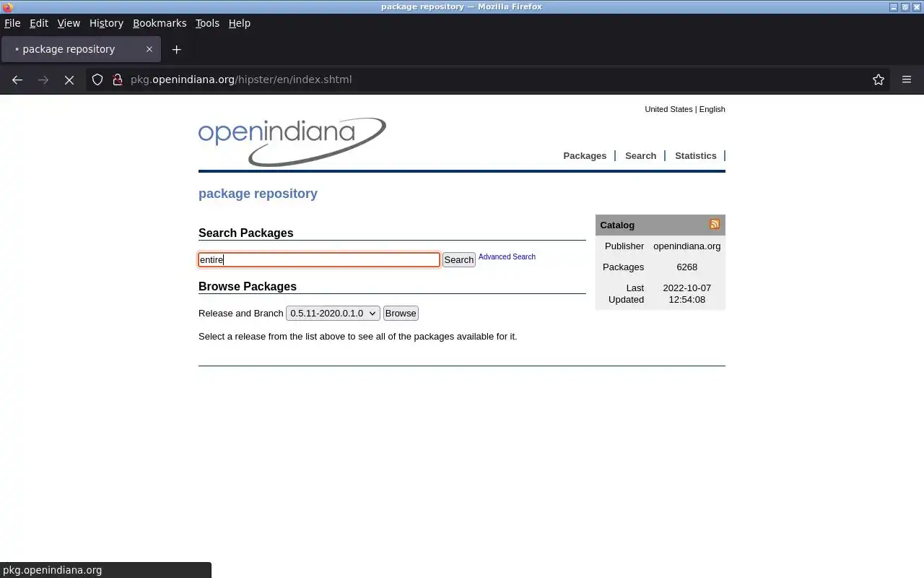
Task: Select the package repository tab
Action: [81, 49]
